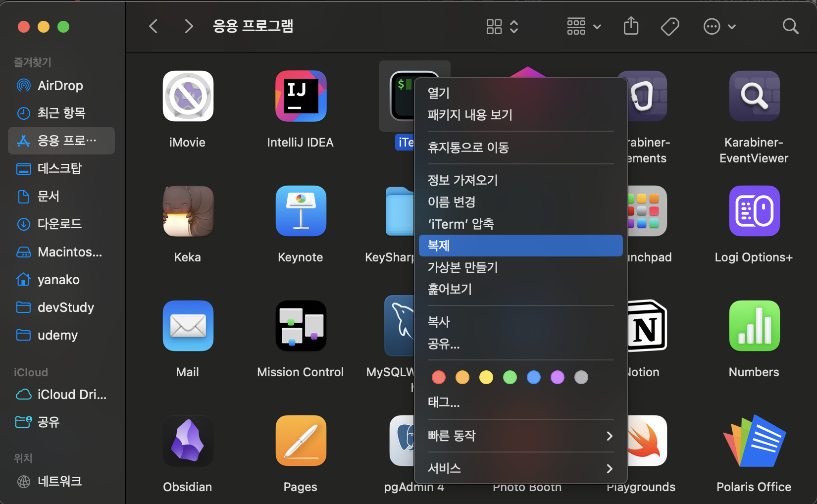Apply the gray tag color

(x=581, y=377)
